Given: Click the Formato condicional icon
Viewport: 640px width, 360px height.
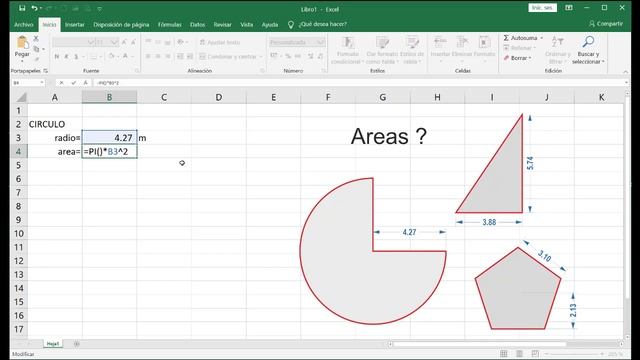Looking at the screenshot, I should pos(348,43).
